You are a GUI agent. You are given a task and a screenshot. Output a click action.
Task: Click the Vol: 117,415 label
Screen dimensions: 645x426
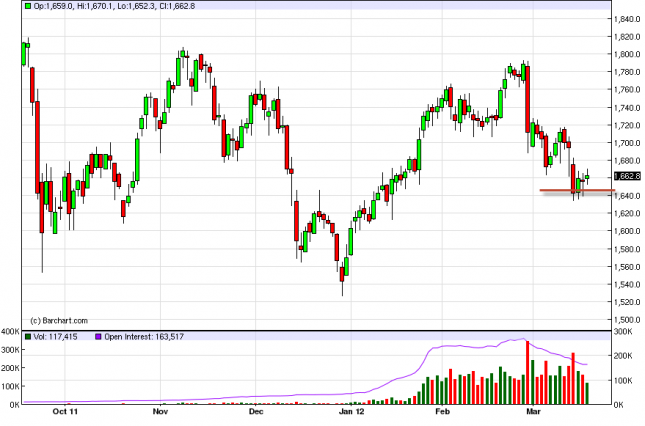click(55, 337)
